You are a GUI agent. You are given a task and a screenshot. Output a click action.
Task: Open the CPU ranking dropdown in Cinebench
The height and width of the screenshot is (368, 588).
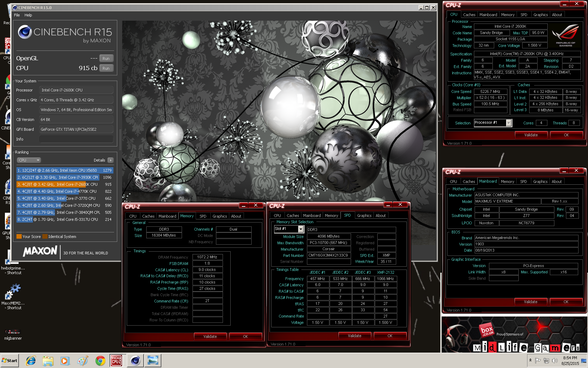(29, 160)
